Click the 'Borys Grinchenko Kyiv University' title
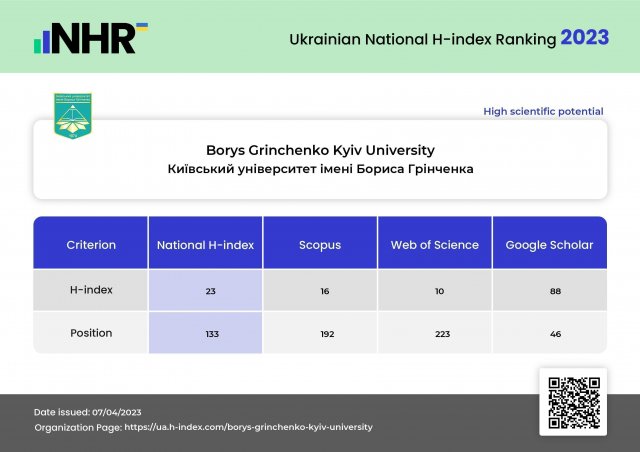 pos(320,150)
